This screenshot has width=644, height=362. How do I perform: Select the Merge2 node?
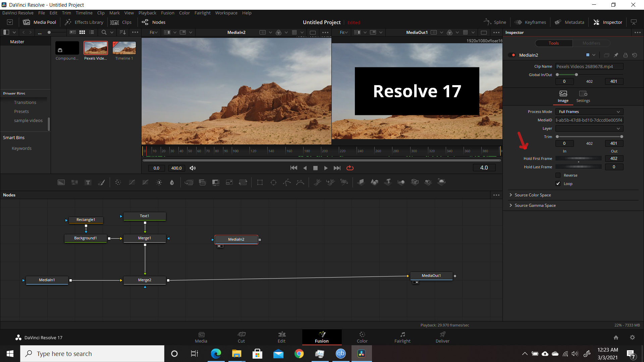tap(145, 280)
